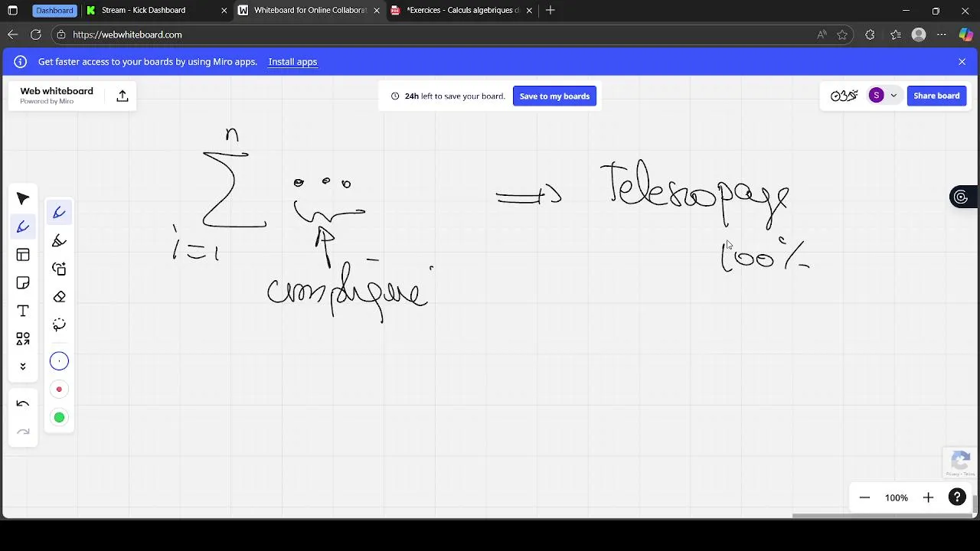Click Save to my boards
980x551 pixels.
click(x=554, y=96)
